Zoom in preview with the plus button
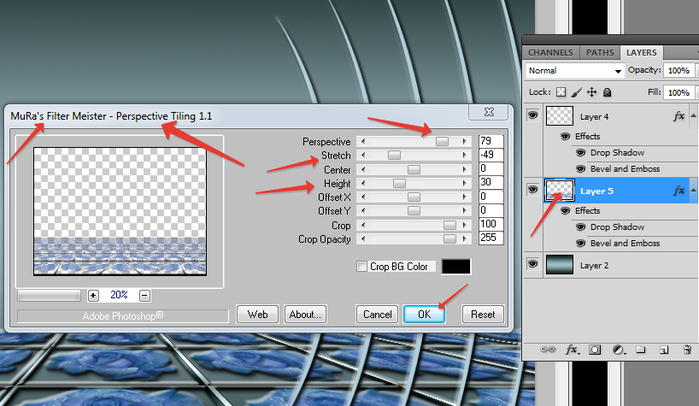699x406 pixels. (93, 295)
